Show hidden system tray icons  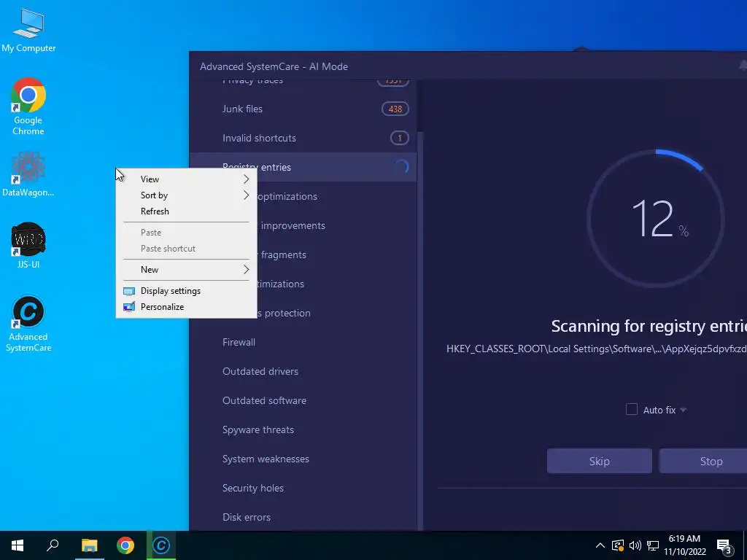coord(600,545)
